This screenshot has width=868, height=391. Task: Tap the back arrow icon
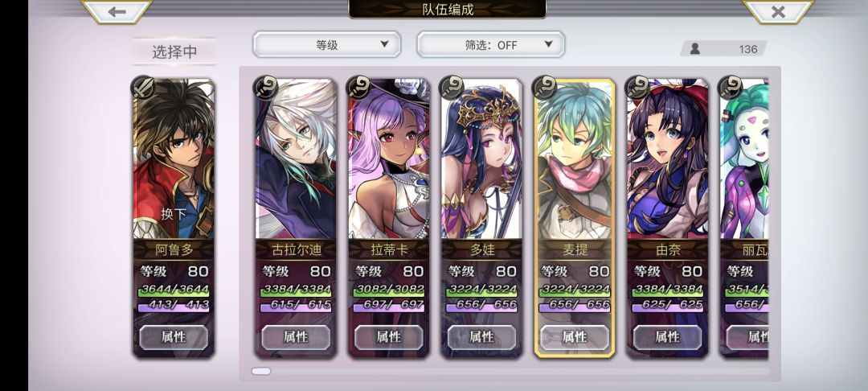point(117,11)
